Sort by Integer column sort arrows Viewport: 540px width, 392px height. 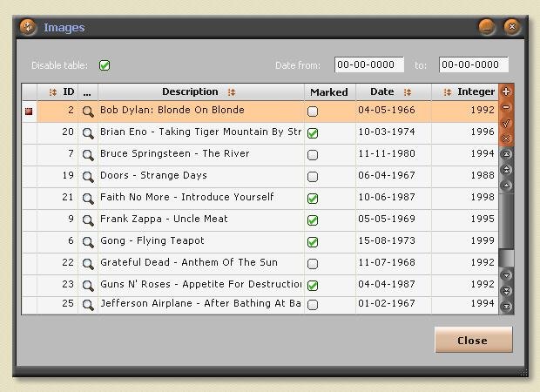[x=448, y=92]
